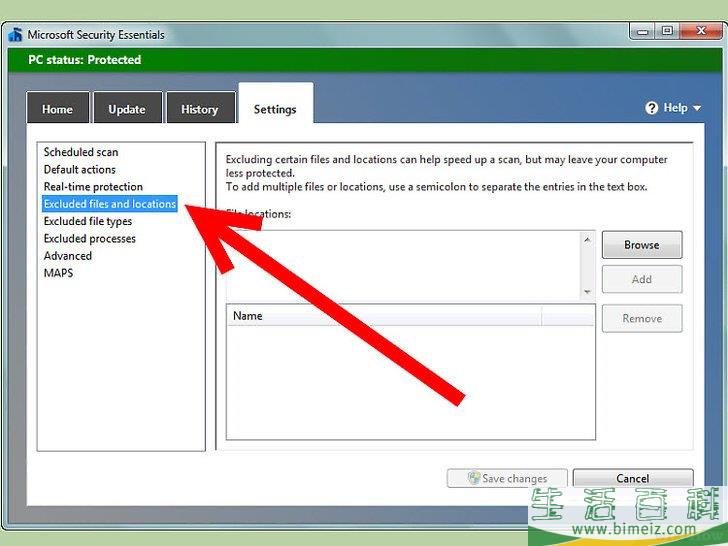Click the Name column header
The height and width of the screenshot is (546, 728).
click(x=384, y=316)
